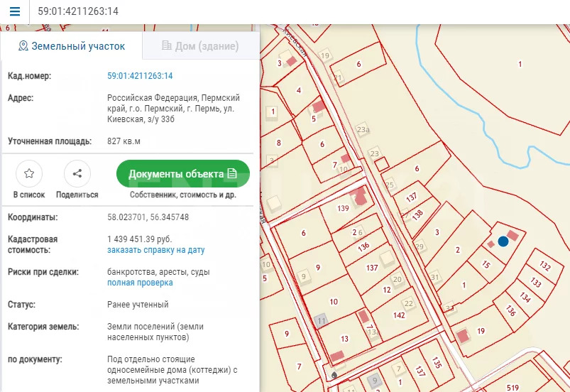Select gray building 11 on the map
Viewport: 570px width, 392px height.
pos(321,321)
